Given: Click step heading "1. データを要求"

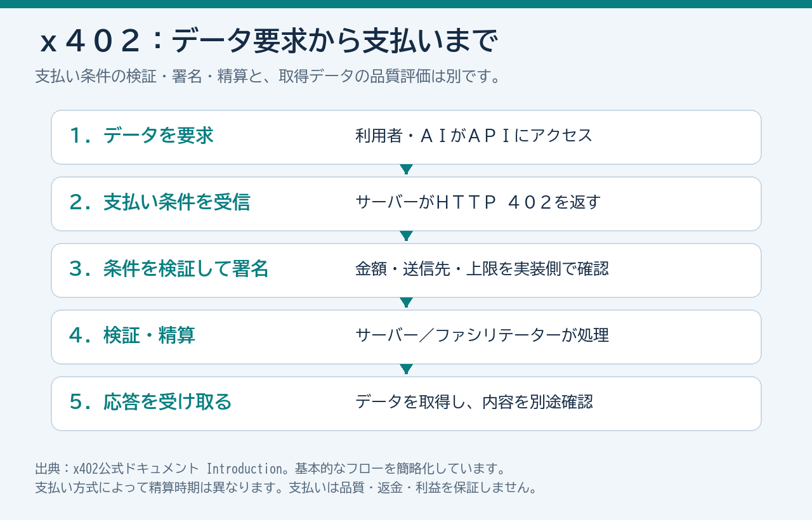Looking at the screenshot, I should point(141,136).
